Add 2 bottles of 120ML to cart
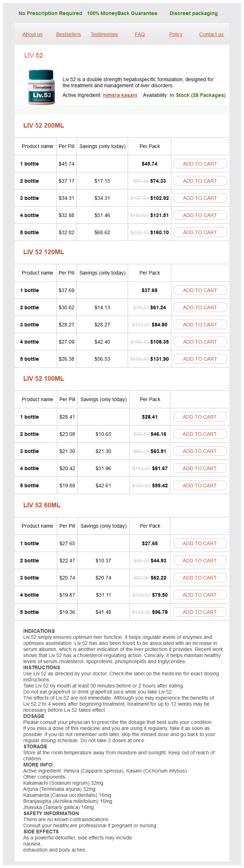244x868 pixels. pos(200,307)
